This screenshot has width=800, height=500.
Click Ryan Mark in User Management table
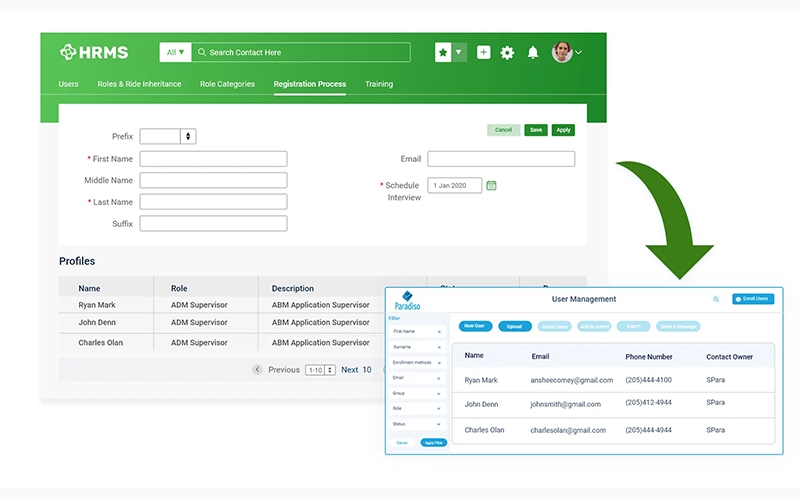(x=481, y=380)
